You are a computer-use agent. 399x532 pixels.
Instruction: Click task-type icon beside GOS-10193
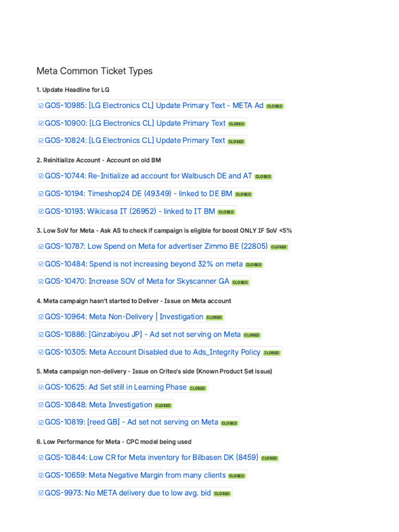pos(41,211)
